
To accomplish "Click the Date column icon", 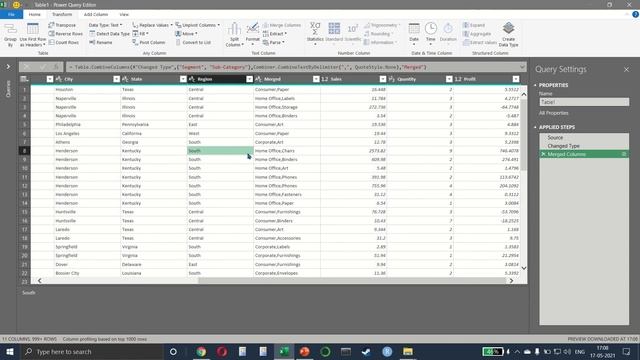I will [x=414, y=33].
